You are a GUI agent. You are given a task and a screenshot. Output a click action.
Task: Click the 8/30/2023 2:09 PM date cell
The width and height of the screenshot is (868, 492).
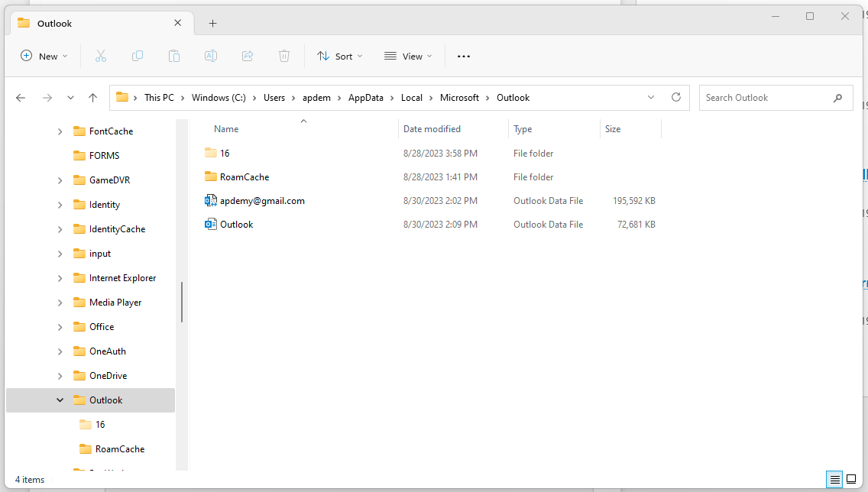(x=440, y=225)
